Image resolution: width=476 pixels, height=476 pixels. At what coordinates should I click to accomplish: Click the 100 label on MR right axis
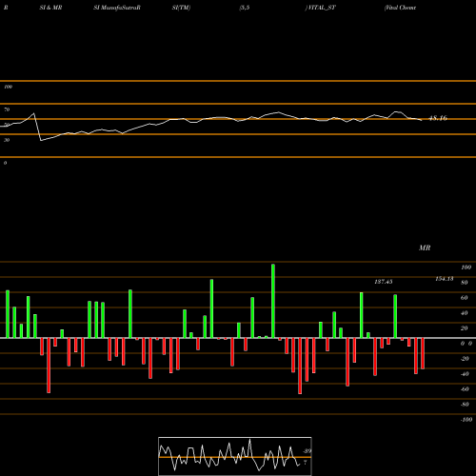pos(466,268)
